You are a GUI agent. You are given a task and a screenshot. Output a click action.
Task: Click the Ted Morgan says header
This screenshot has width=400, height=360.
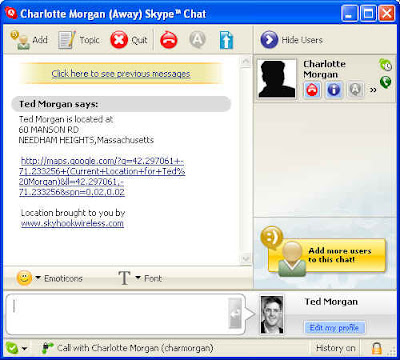coord(121,104)
